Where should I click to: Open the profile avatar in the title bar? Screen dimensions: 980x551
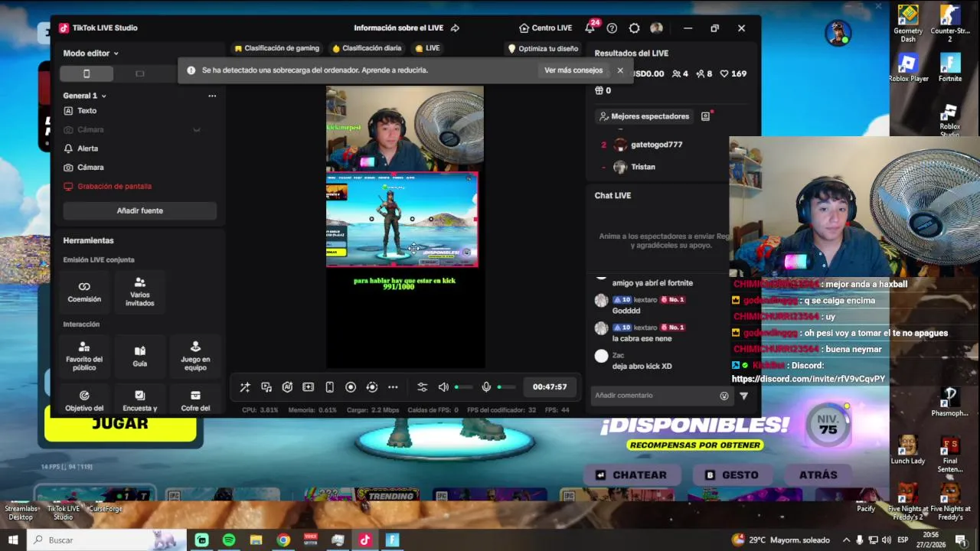coord(656,28)
